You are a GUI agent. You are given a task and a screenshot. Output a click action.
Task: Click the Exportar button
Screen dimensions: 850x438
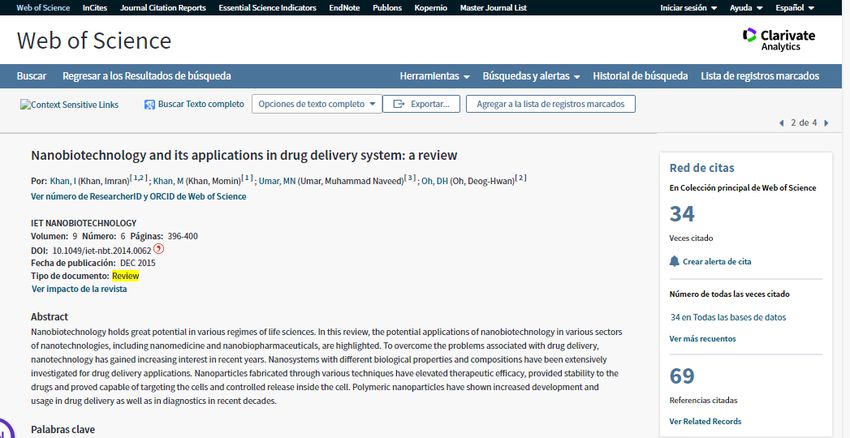[421, 104]
